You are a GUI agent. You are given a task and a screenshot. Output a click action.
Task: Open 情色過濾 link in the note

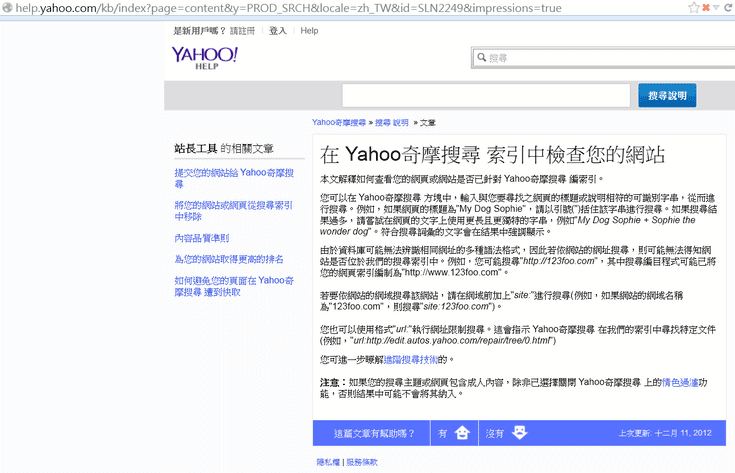tap(680, 383)
